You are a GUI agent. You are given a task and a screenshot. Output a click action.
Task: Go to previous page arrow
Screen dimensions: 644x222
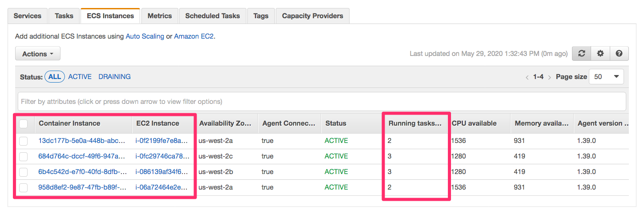(527, 77)
